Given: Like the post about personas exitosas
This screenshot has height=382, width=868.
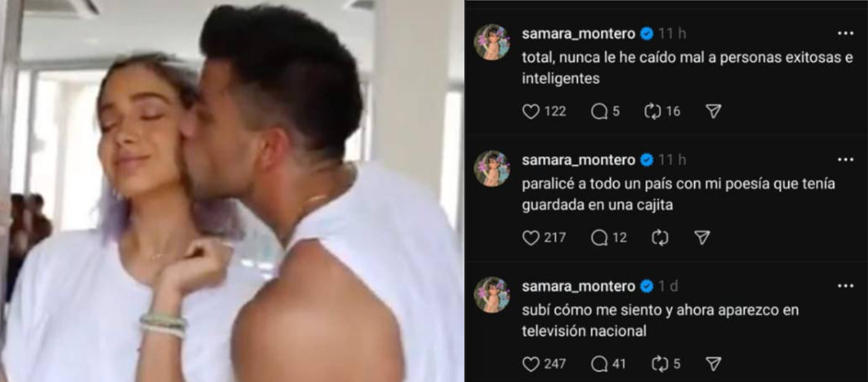Looking at the screenshot, I should point(531,112).
